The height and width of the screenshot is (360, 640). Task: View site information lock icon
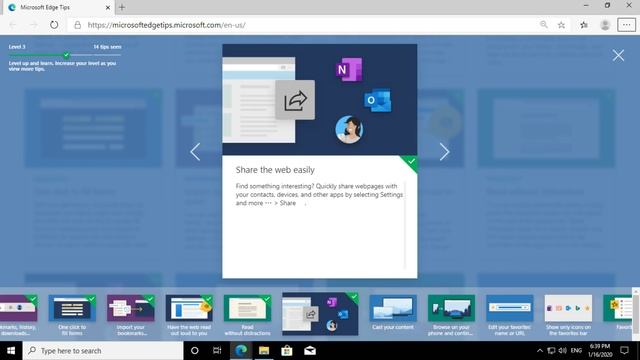pyautogui.click(x=77, y=25)
